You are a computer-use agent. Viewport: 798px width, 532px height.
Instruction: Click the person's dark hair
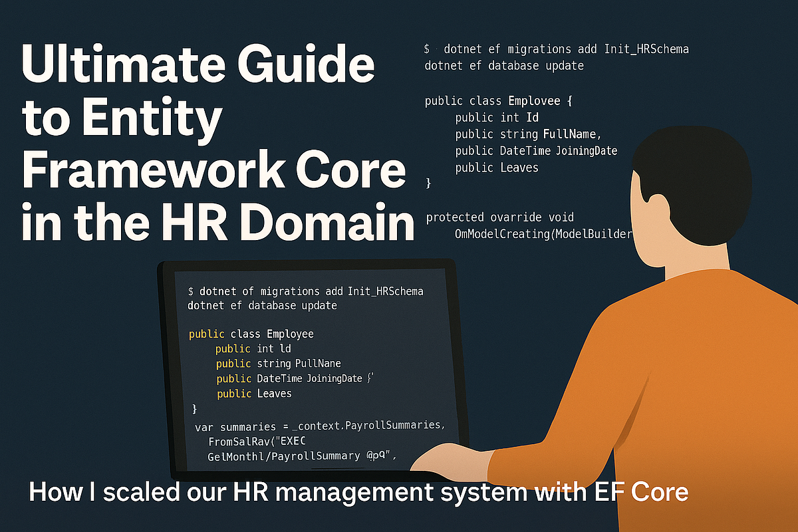point(692,166)
